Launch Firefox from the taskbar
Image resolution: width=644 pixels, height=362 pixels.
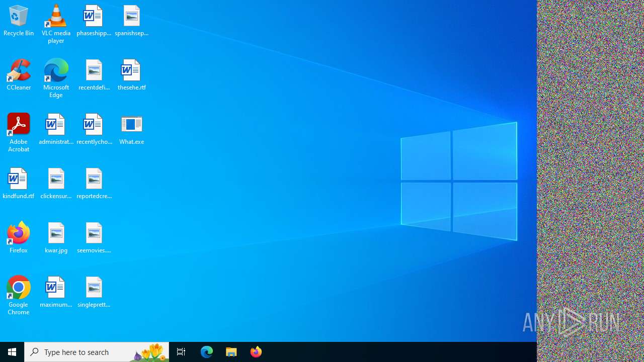pyautogui.click(x=256, y=352)
